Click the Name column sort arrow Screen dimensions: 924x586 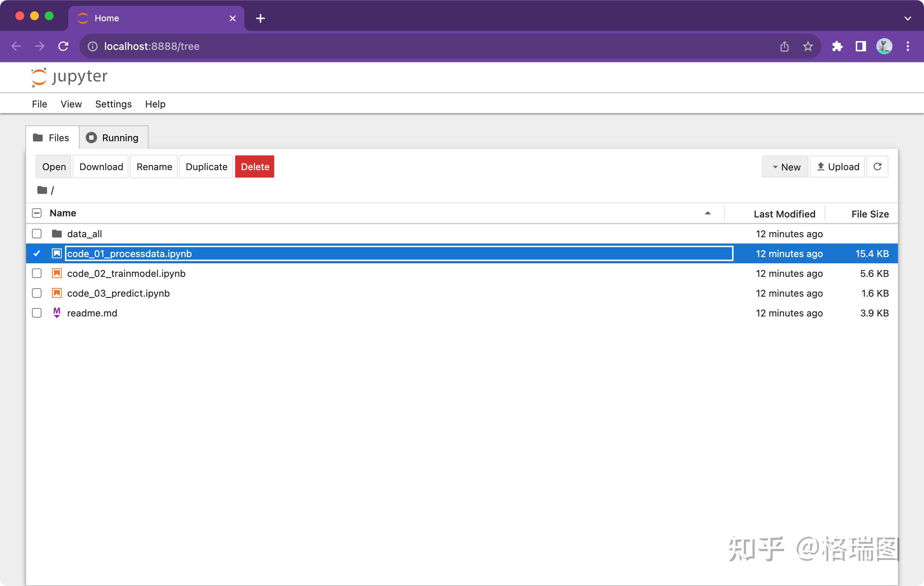pos(707,213)
